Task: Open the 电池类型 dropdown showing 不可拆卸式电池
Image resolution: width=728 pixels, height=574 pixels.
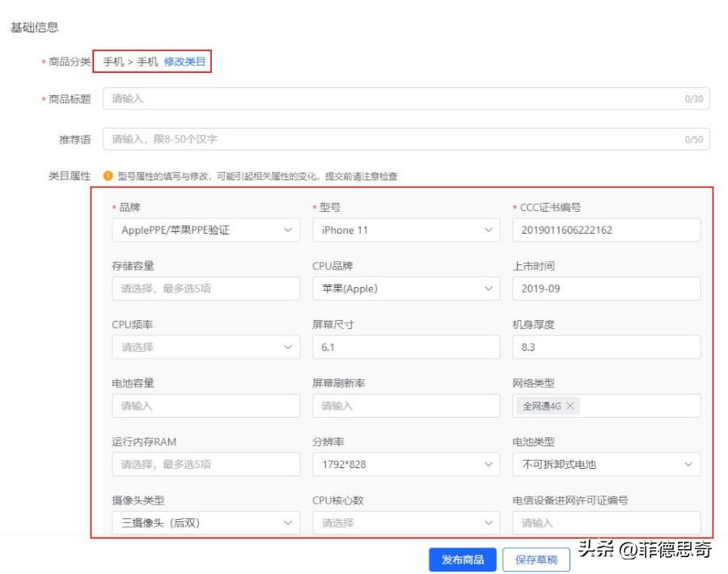Action: [606, 464]
